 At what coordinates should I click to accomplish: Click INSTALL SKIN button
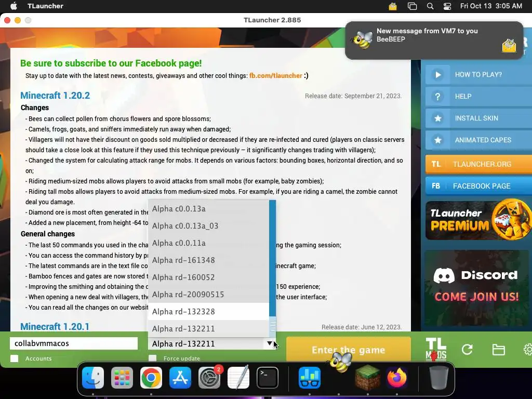[478, 118]
